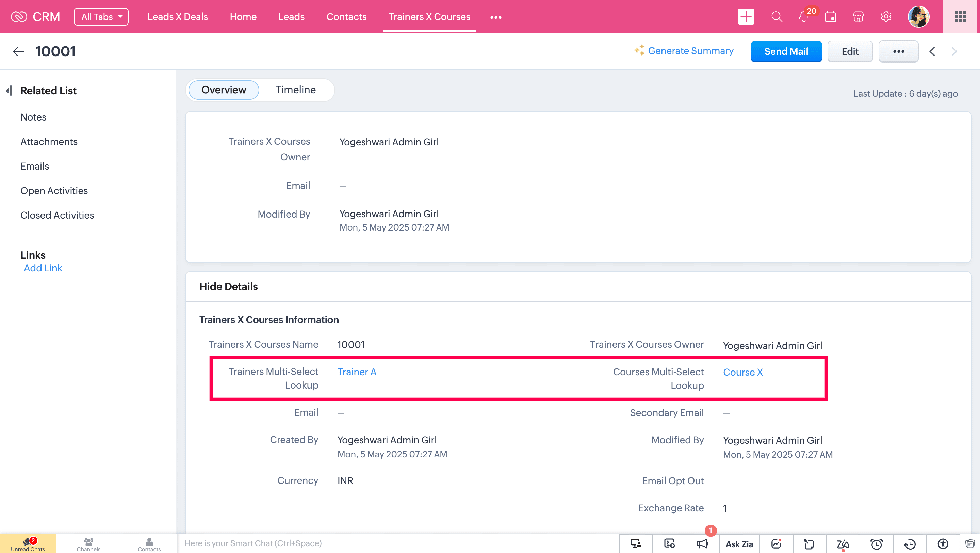Expand more modules ellipsis in navbar

tap(495, 17)
